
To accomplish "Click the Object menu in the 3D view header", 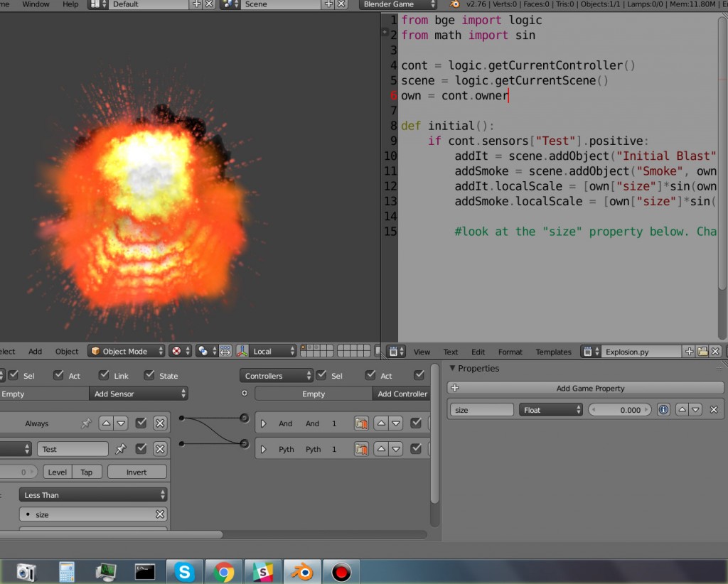I will (66, 351).
